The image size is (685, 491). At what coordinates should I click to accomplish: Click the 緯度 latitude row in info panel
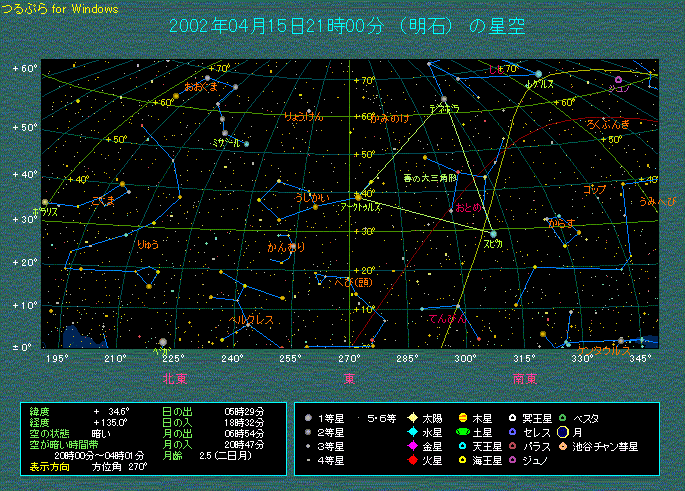(x=79, y=411)
